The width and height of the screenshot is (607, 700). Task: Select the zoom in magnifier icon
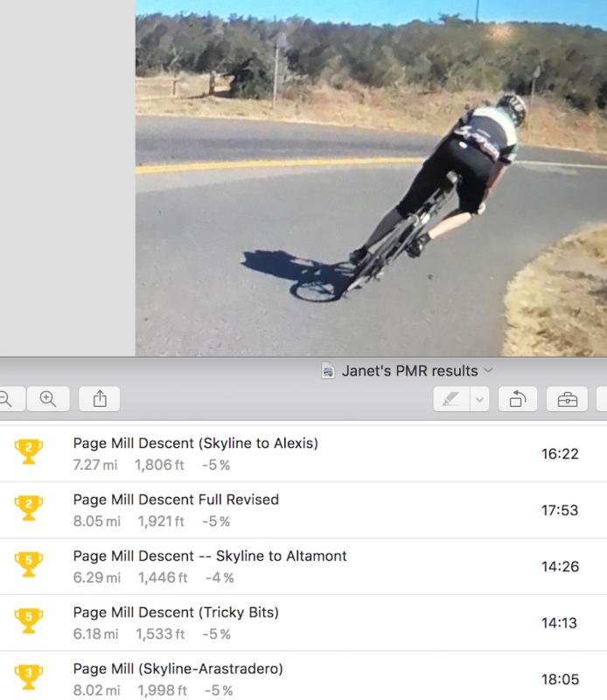pyautogui.click(x=49, y=399)
